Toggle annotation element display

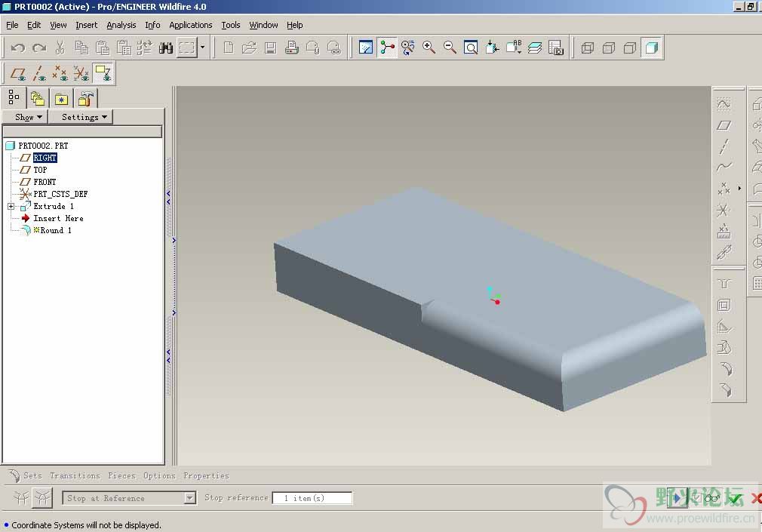(x=103, y=73)
